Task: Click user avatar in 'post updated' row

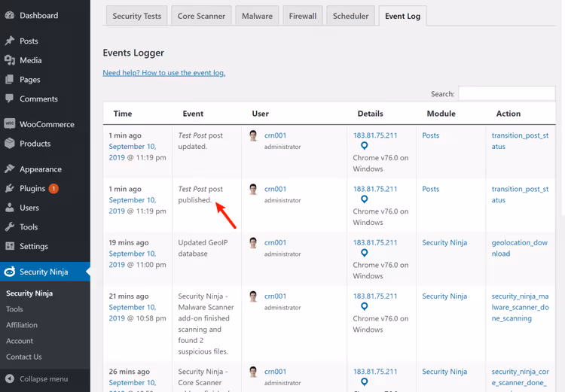Action: (x=253, y=135)
